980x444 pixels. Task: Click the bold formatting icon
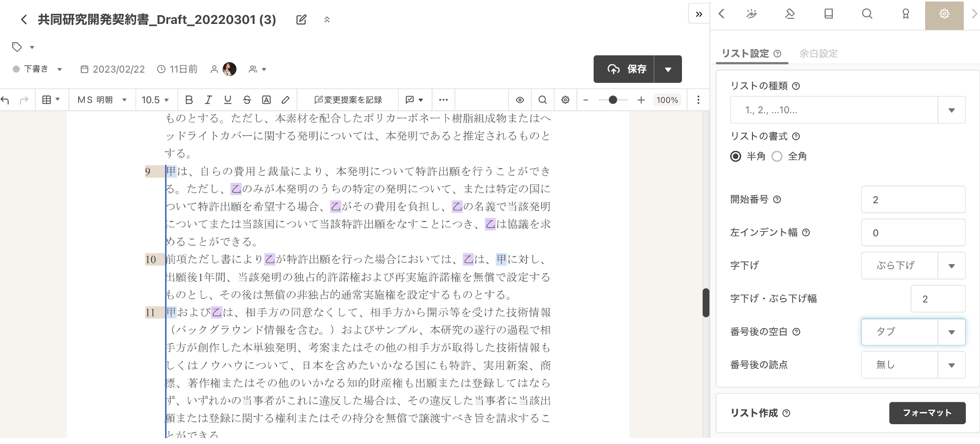(x=189, y=100)
